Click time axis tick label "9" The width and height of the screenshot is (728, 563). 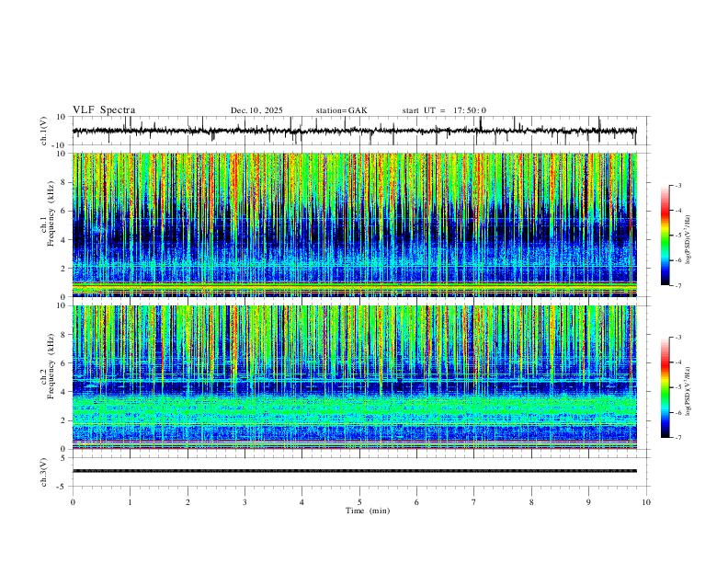tap(588, 502)
